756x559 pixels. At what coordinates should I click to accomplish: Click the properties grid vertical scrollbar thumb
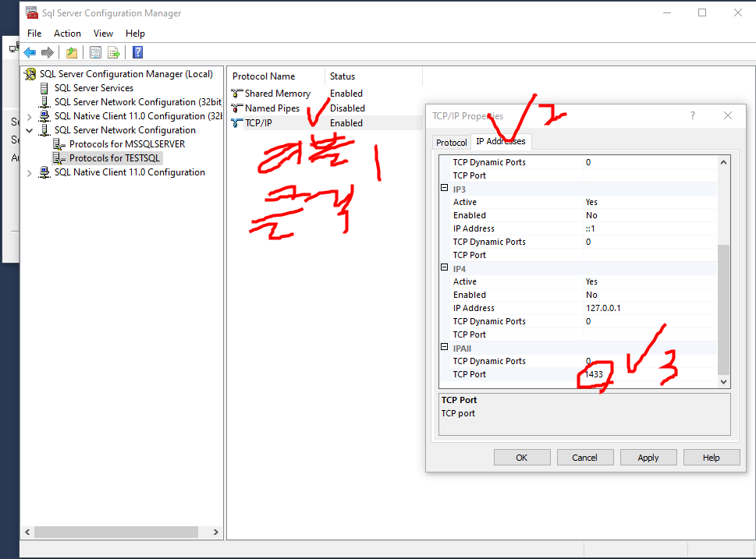pyautogui.click(x=723, y=310)
